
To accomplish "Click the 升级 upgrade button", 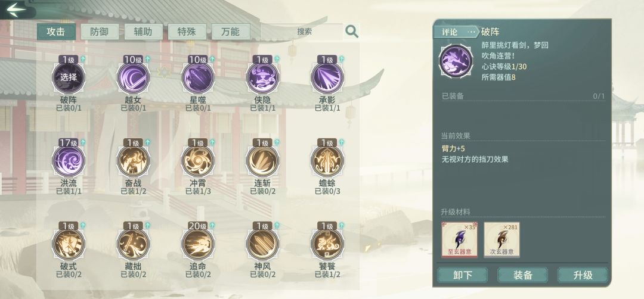I will pos(583,275).
